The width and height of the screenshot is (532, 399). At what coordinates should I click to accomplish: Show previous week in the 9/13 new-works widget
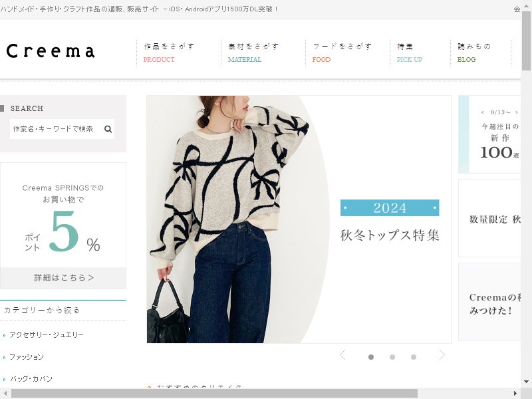pos(483,112)
